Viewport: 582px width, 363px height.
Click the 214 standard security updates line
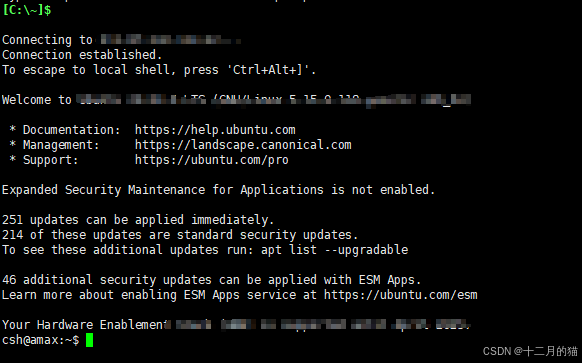pyautogui.click(x=180, y=235)
